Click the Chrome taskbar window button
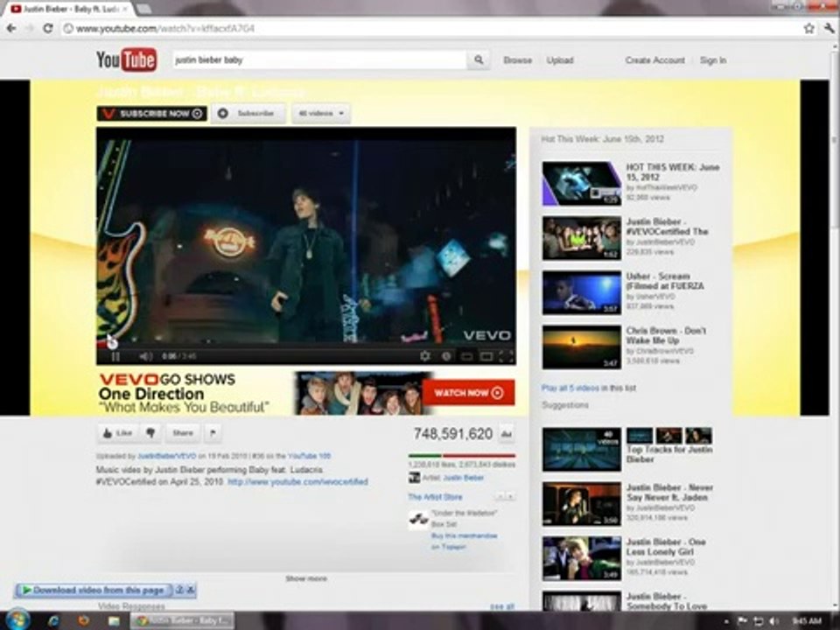840x630 pixels. coord(182,621)
